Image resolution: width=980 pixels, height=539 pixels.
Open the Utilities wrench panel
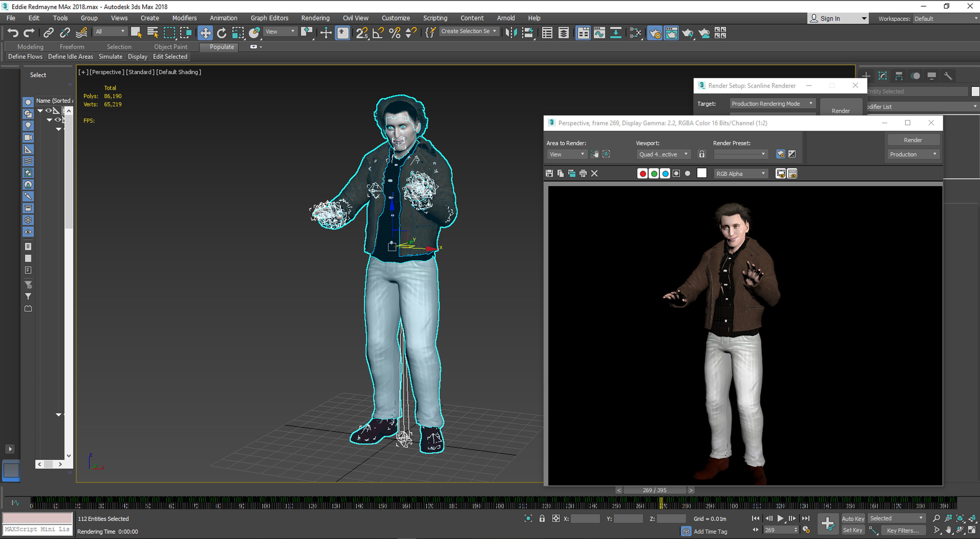948,76
